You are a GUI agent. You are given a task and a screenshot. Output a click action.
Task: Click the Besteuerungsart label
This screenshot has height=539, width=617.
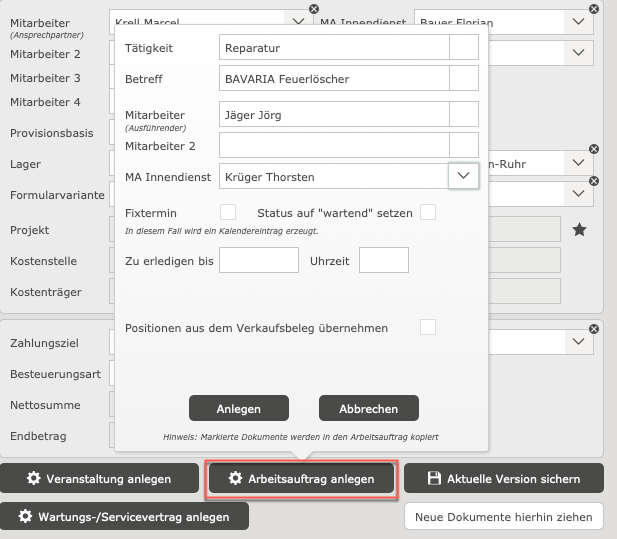click(x=55, y=374)
